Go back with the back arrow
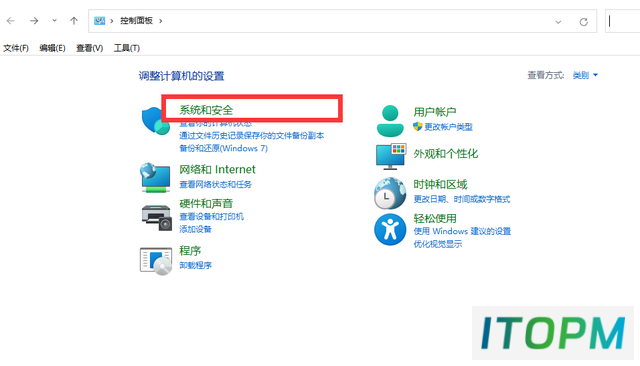640x366 pixels. [11, 21]
